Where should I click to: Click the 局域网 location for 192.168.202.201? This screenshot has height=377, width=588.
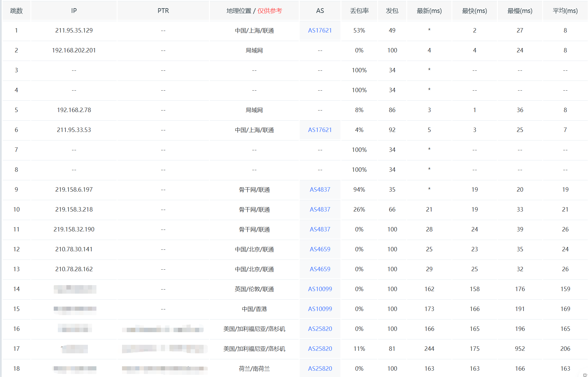coord(254,50)
